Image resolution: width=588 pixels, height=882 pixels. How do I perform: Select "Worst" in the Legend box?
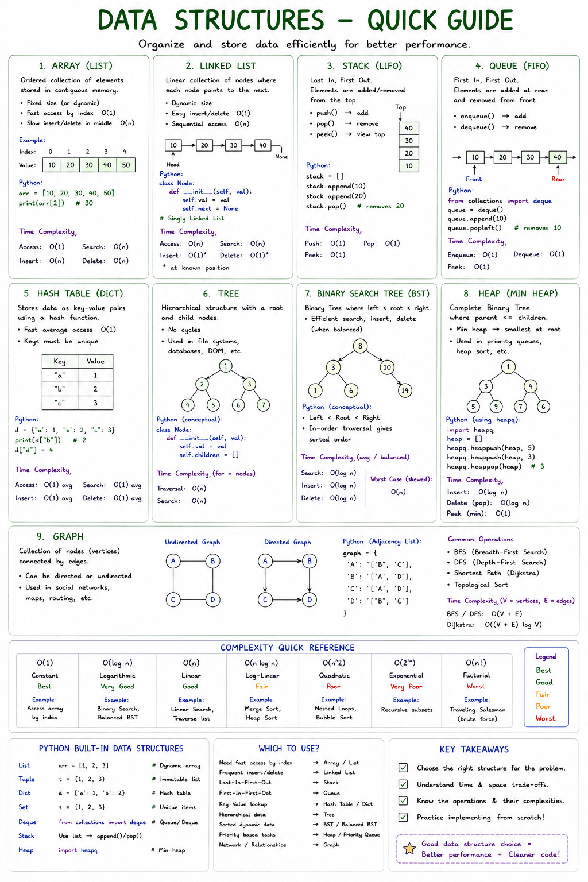pos(546,718)
